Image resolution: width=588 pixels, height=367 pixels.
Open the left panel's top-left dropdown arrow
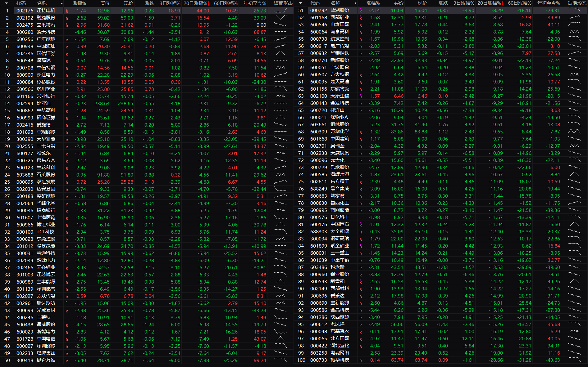(7, 3)
